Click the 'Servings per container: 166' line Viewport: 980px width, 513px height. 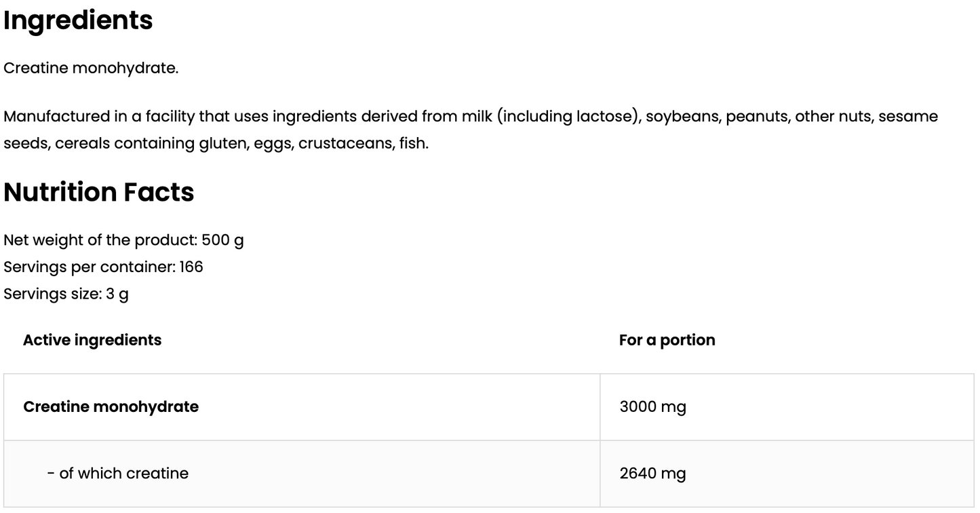(103, 267)
